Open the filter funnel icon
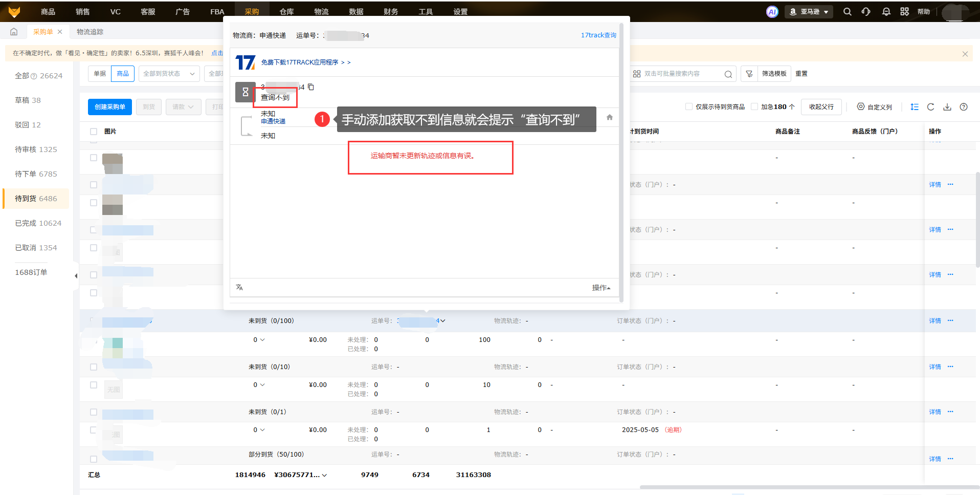The image size is (980, 495). pyautogui.click(x=749, y=74)
